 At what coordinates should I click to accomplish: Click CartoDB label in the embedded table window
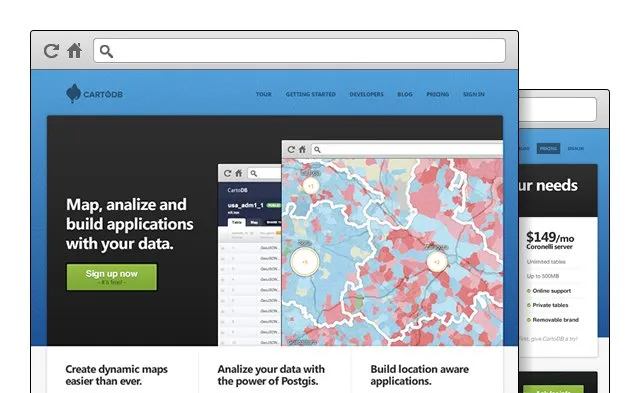click(237, 190)
